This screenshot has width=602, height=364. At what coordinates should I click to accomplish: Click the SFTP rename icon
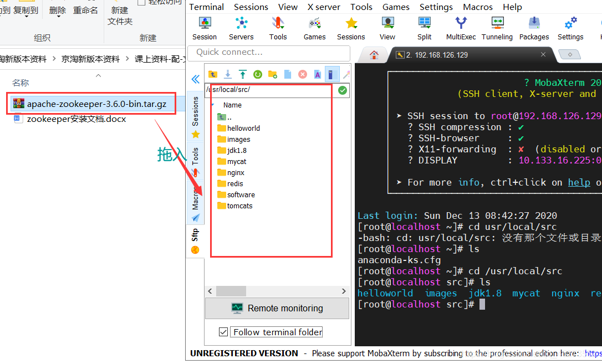[318, 74]
